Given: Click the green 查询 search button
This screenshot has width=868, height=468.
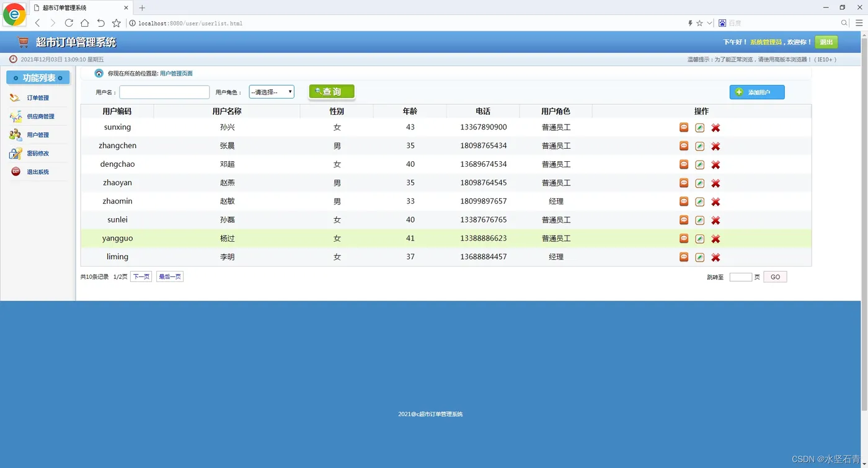Looking at the screenshot, I should pyautogui.click(x=332, y=92).
